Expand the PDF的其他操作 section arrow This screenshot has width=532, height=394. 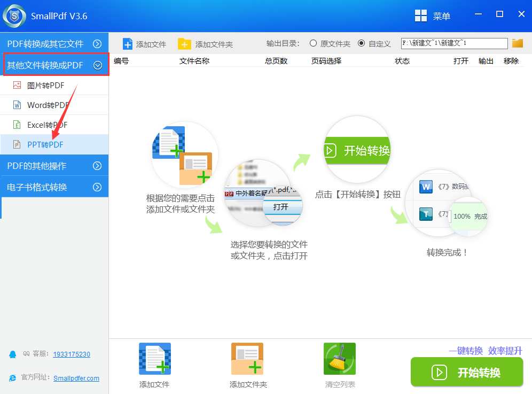(x=97, y=166)
